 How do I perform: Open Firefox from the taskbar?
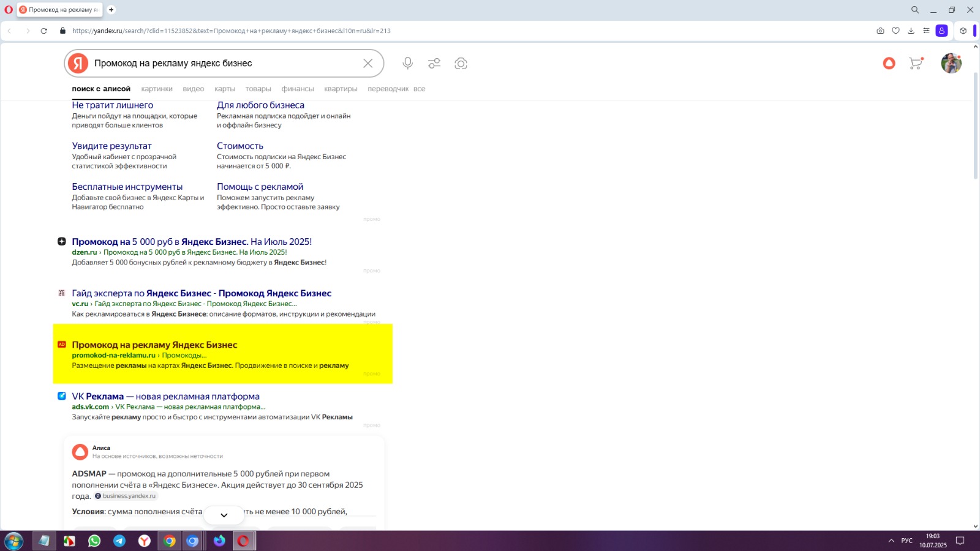click(x=219, y=541)
